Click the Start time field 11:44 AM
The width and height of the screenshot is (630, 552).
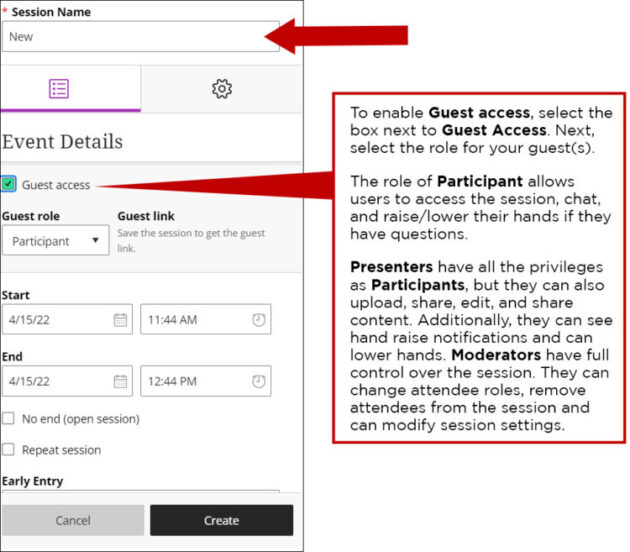point(206,319)
